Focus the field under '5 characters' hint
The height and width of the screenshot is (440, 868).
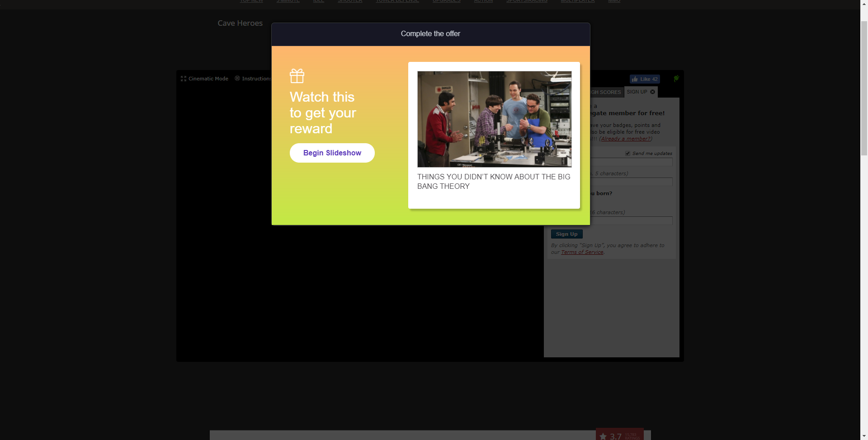[x=632, y=182]
